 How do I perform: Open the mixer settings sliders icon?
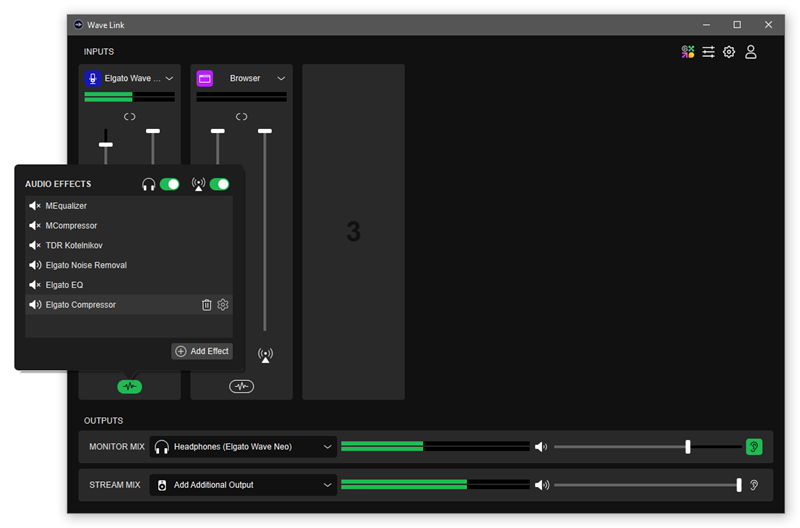708,52
